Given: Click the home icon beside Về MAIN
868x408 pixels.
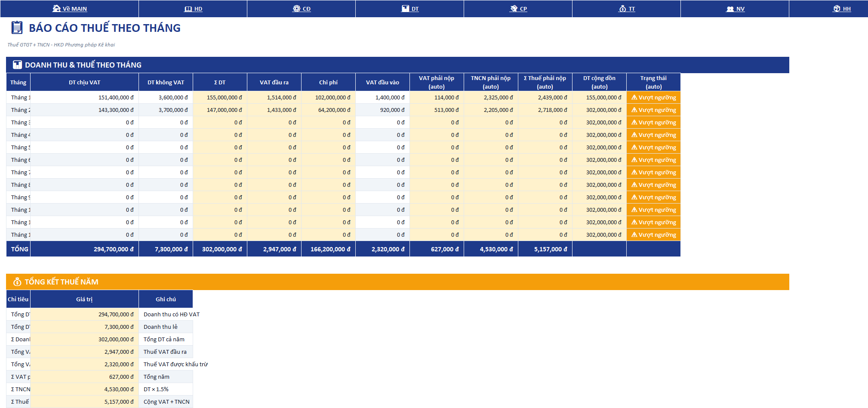Looking at the screenshot, I should coord(56,8).
